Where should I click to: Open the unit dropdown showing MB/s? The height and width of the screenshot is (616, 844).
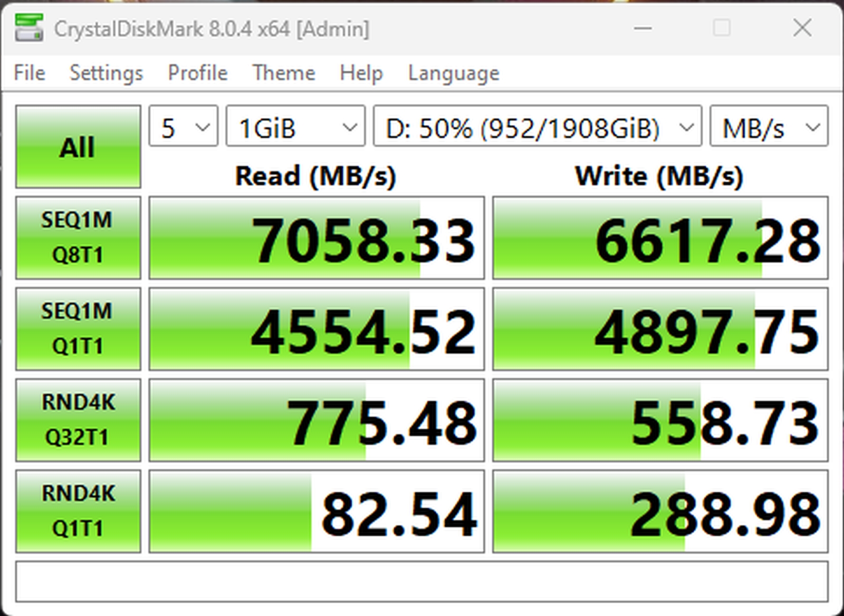click(769, 126)
